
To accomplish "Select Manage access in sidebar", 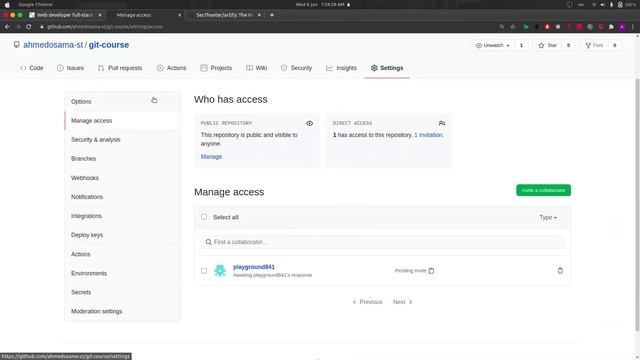I will click(122, 121).
